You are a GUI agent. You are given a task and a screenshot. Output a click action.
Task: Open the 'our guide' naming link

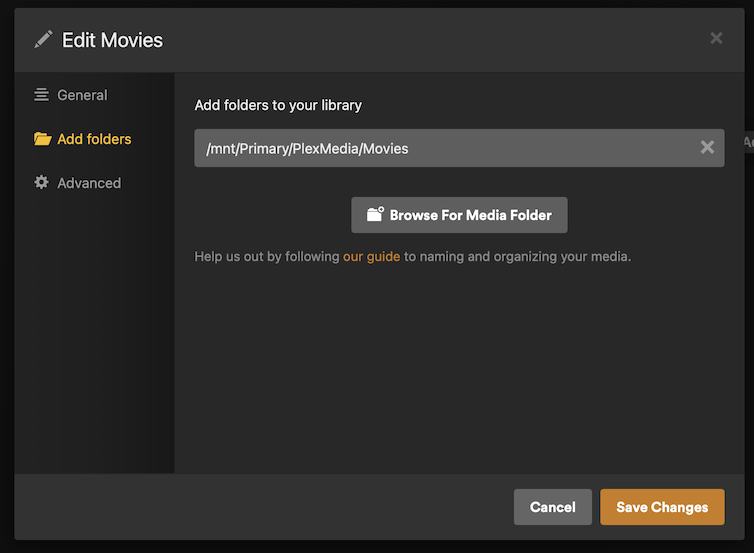click(x=371, y=257)
